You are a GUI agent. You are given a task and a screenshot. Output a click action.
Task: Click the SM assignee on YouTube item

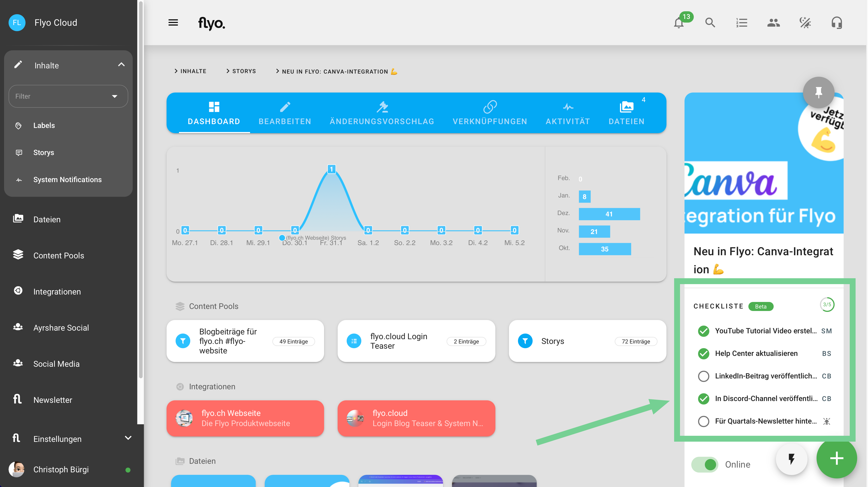coord(826,331)
